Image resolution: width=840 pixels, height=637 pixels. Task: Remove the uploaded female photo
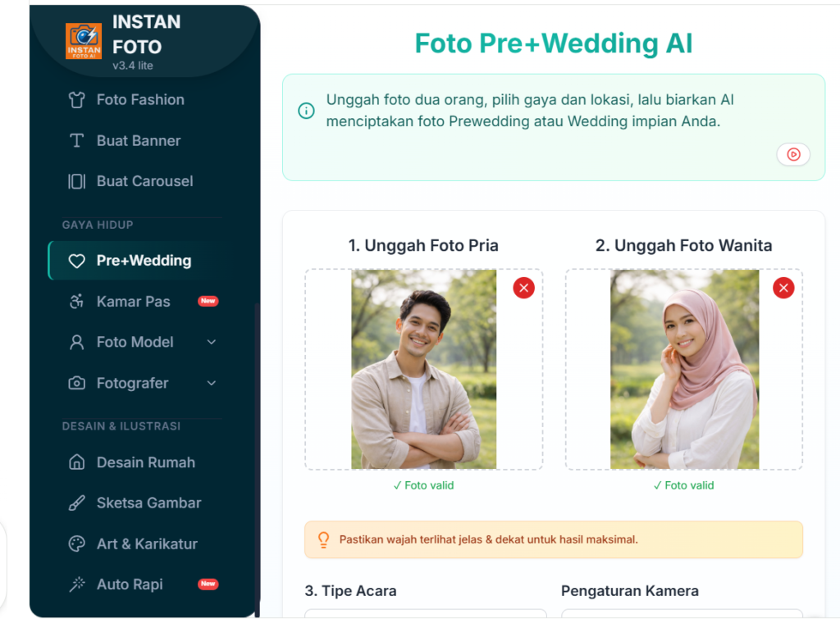tap(783, 288)
